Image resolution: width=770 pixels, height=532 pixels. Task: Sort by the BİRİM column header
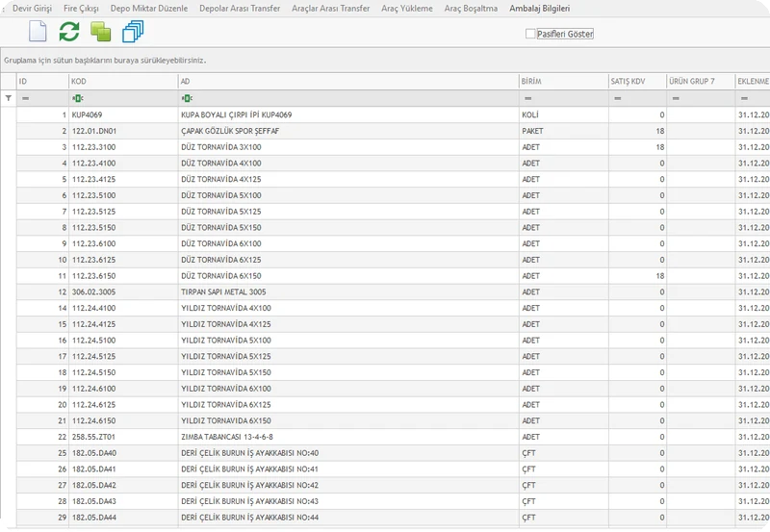click(x=564, y=81)
